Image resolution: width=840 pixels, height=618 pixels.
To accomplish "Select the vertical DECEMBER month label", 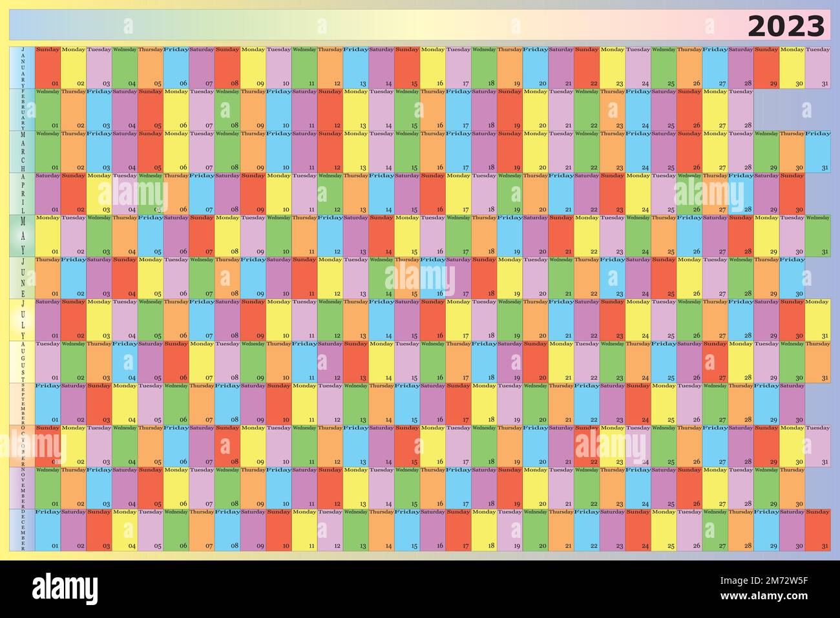I will click(23, 529).
